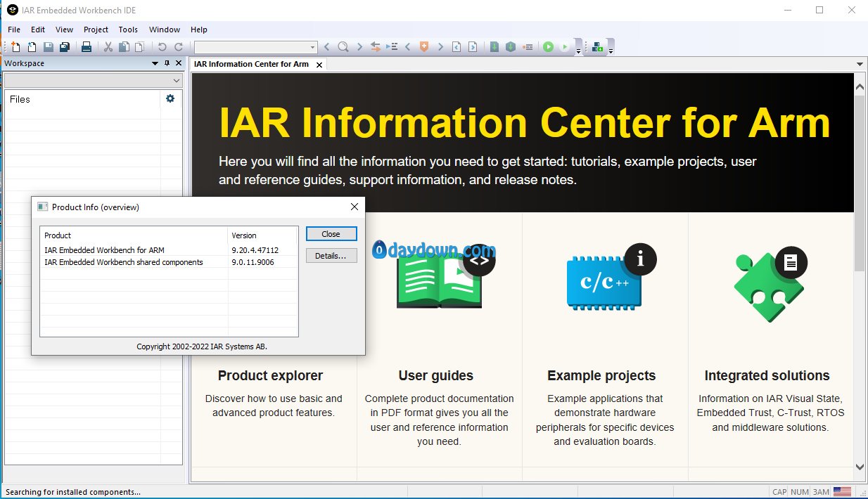The image size is (868, 499).
Task: Click the Information Center scrollbar up arrow
Action: 860,86
